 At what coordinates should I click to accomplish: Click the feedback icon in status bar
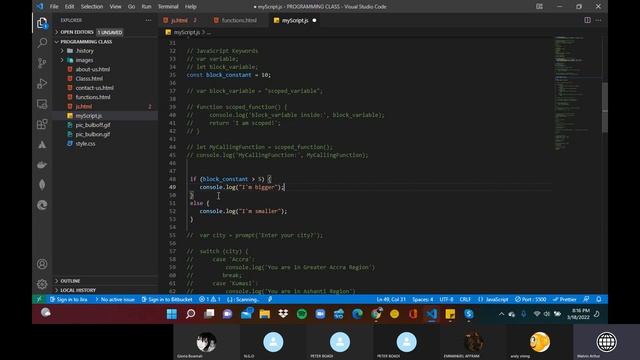click(x=586, y=299)
